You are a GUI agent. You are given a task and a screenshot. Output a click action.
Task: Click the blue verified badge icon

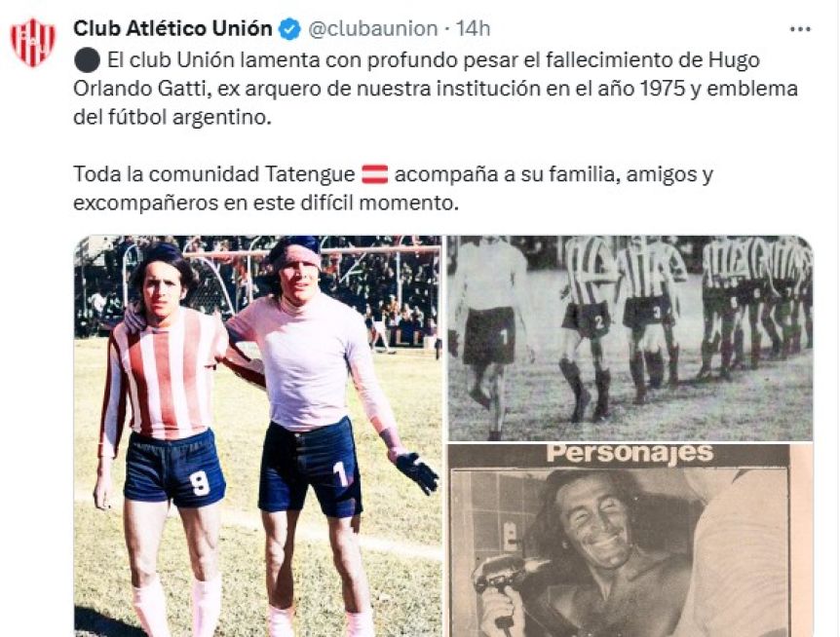click(290, 29)
